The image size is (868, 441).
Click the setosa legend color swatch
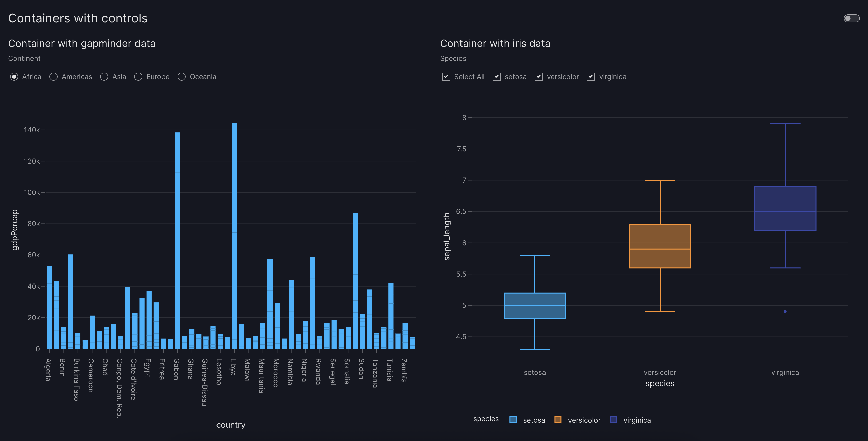[x=513, y=420]
